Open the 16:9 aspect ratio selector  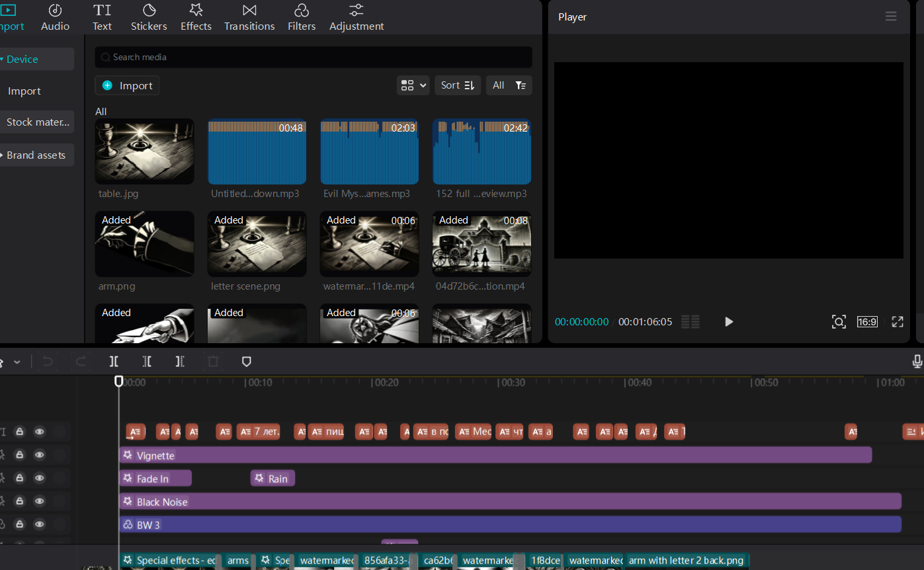point(866,322)
